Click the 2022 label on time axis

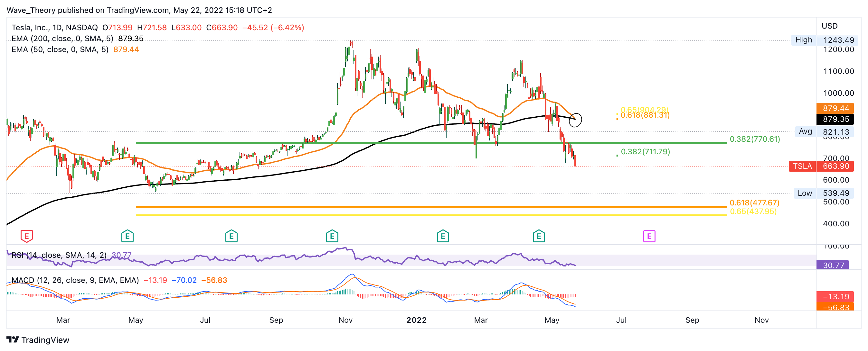[417, 320]
